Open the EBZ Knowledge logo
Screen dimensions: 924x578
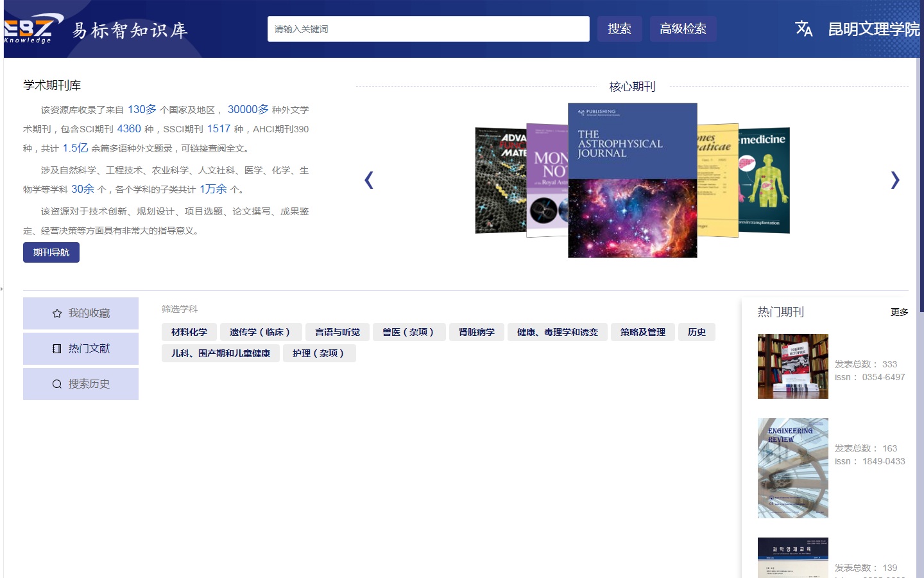[33, 29]
